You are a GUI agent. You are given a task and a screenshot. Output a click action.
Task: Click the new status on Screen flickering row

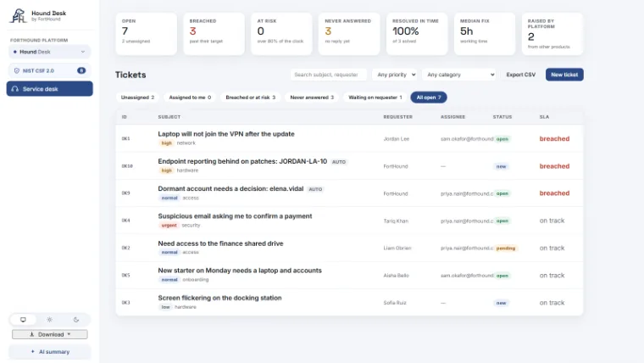point(501,303)
